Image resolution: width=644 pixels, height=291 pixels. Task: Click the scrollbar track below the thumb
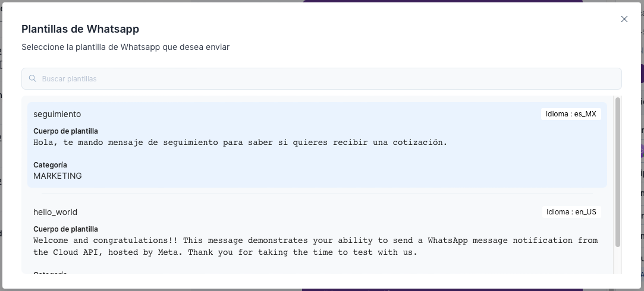tap(618, 261)
